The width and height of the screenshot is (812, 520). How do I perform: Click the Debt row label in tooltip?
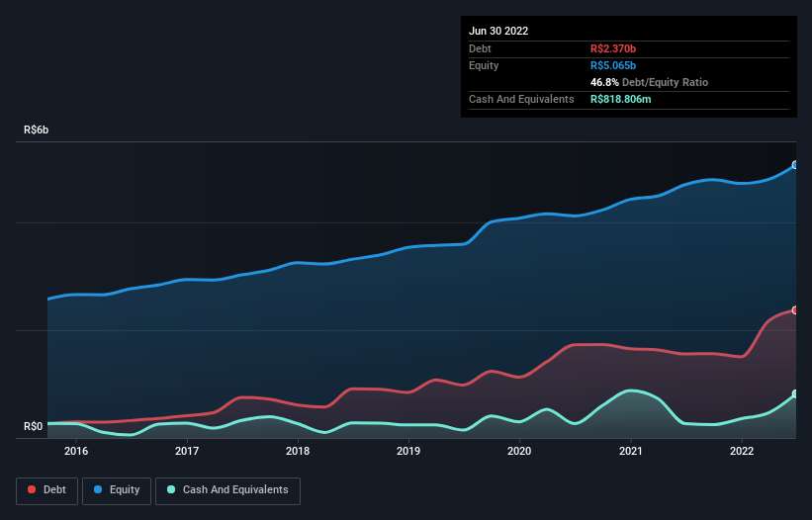point(480,48)
